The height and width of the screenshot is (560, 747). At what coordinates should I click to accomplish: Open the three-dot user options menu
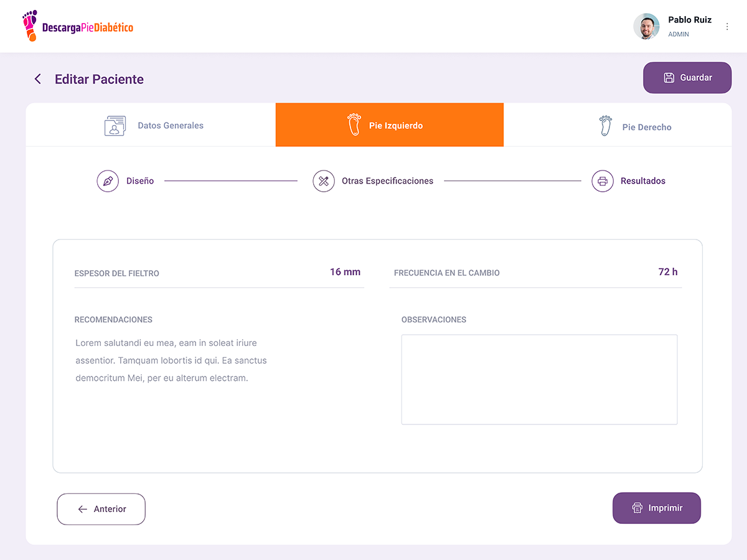point(727,27)
